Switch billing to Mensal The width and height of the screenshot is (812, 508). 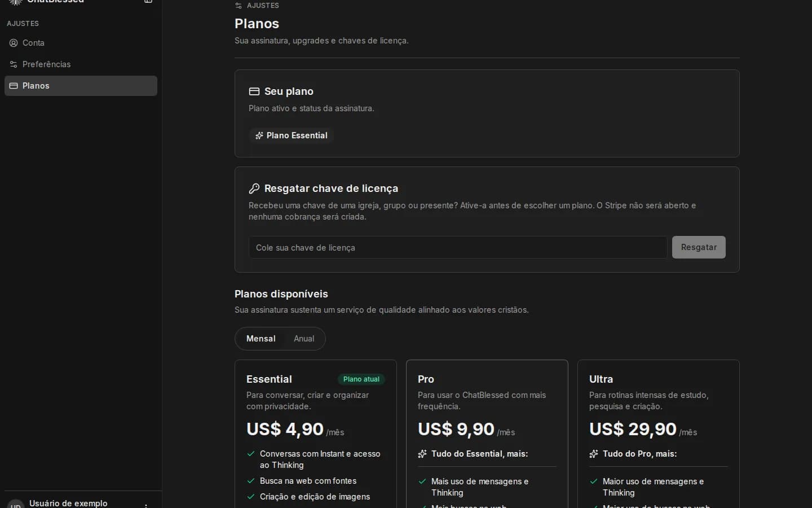261,339
